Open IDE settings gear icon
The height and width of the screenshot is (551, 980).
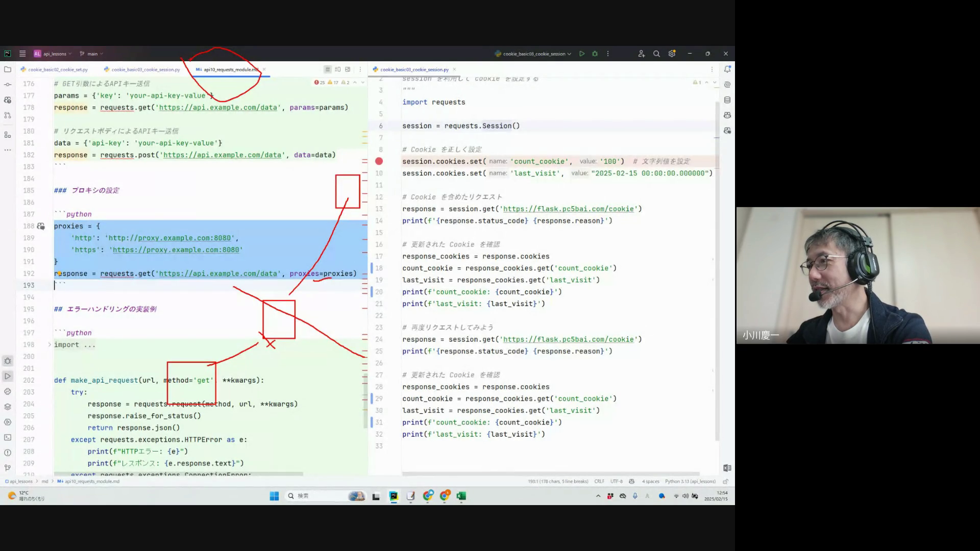click(672, 54)
